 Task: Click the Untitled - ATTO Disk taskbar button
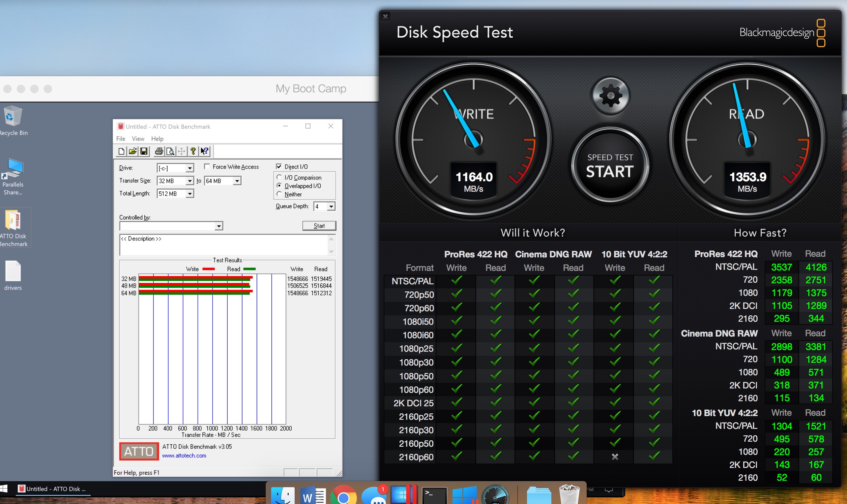[53, 489]
